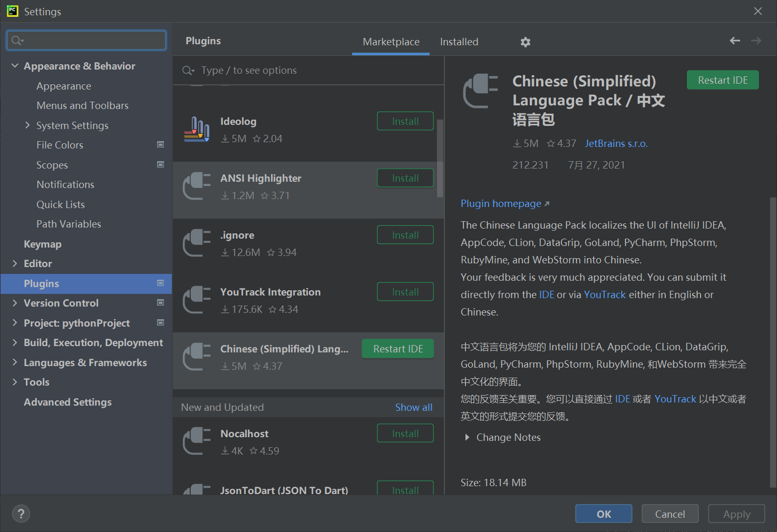Install the Nocalhost plugin
This screenshot has width=777, height=532.
coord(405,434)
